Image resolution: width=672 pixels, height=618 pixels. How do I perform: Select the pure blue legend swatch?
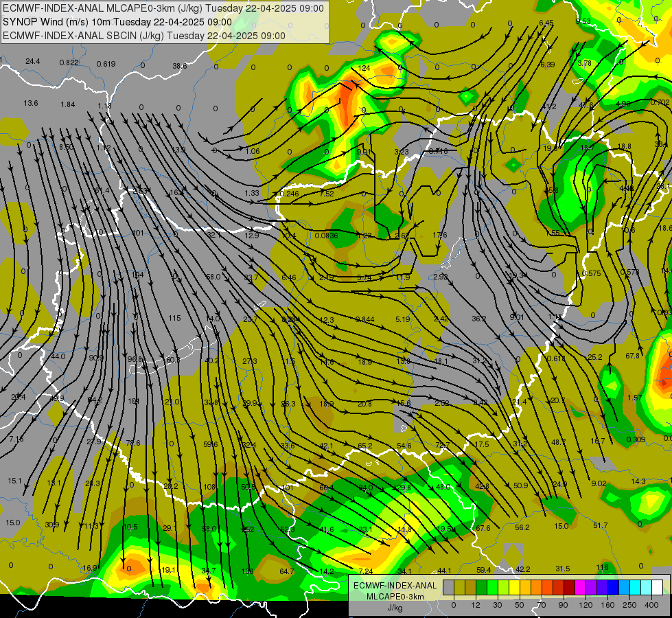(613, 587)
